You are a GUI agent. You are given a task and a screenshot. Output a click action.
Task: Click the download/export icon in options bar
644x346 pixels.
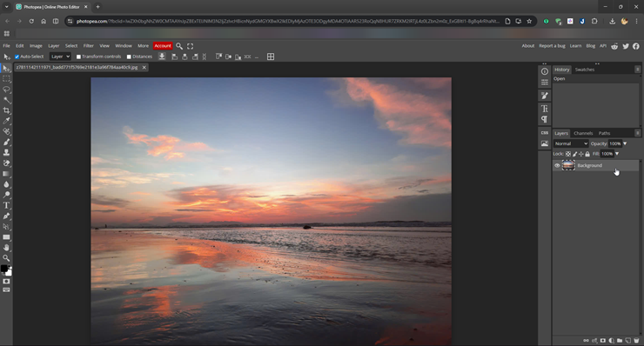162,57
